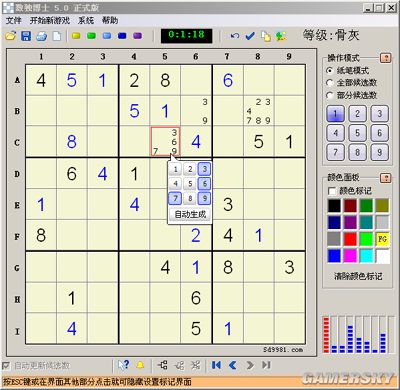Click the hint arrow with question mark icon
400x390 pixels.
click(x=124, y=365)
